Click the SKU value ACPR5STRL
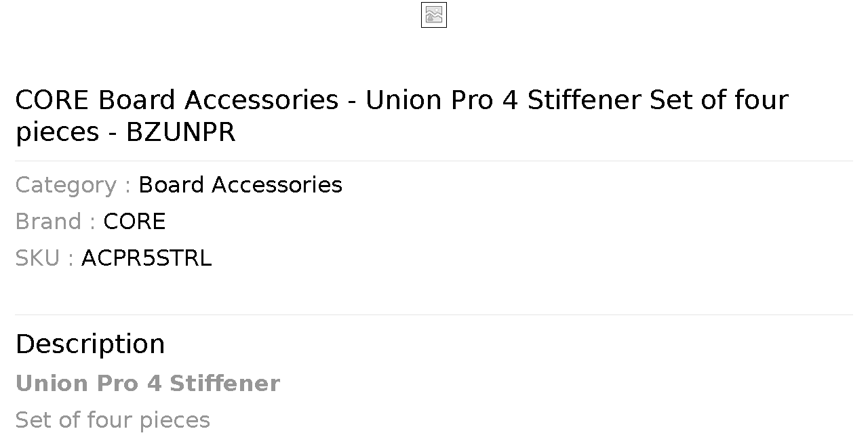Image resolution: width=868 pixels, height=448 pixels. pos(146,258)
